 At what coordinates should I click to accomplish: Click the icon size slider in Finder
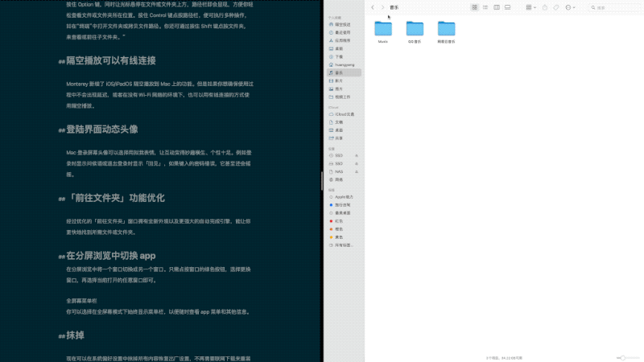tap(628, 358)
